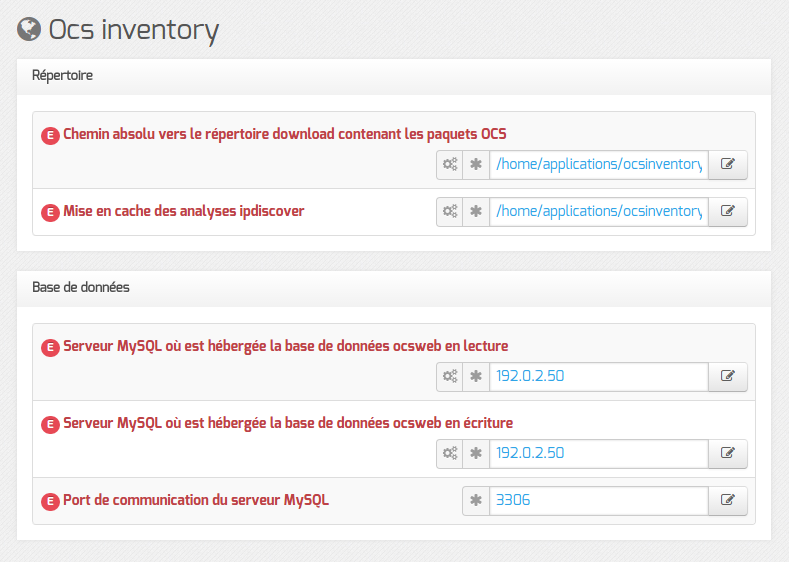789x562 pixels.
Task: Click the MySQL port input showing 3306
Action: (x=599, y=500)
